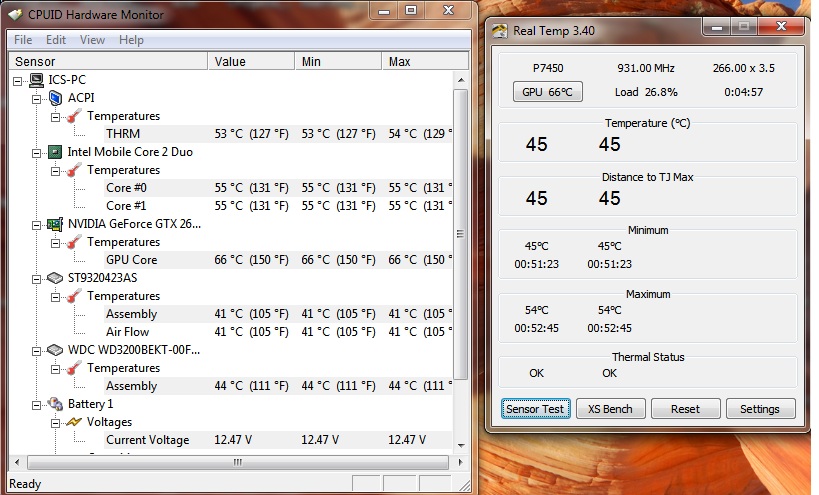Launch XS Bench in Real Temp
The height and width of the screenshot is (495, 819).
click(x=611, y=409)
